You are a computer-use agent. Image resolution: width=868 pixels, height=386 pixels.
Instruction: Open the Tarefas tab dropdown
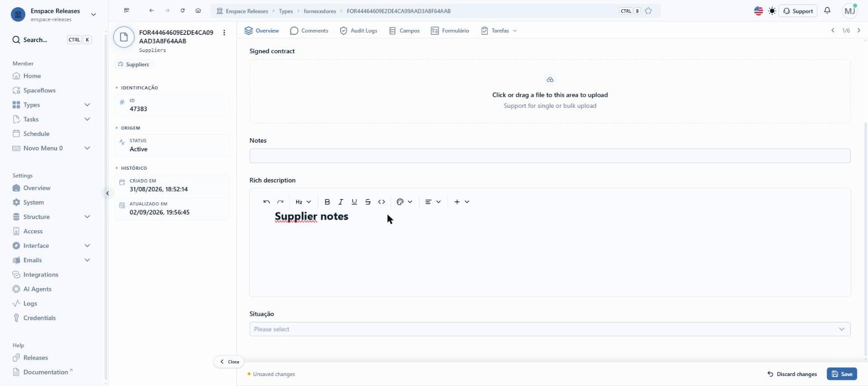(499, 30)
